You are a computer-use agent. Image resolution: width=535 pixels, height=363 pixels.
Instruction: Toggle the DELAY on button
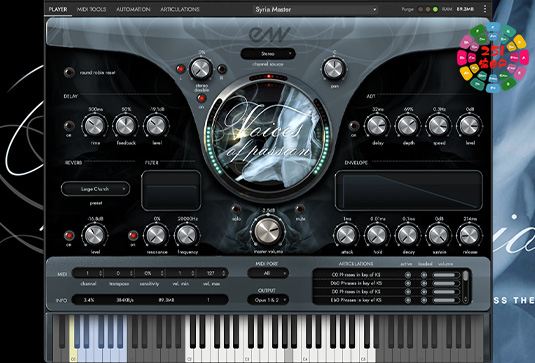[x=69, y=126]
